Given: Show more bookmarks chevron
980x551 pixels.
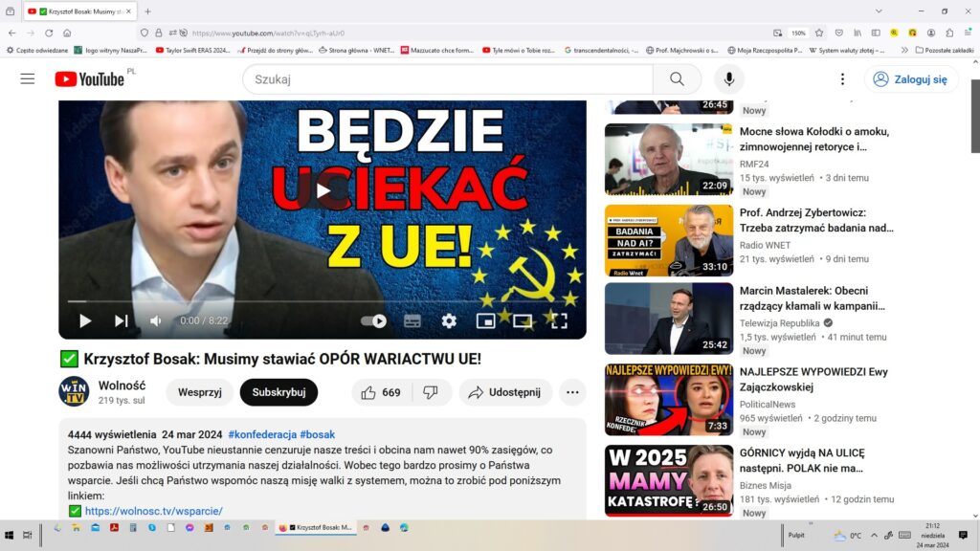Looking at the screenshot, I should pyautogui.click(x=903, y=50).
